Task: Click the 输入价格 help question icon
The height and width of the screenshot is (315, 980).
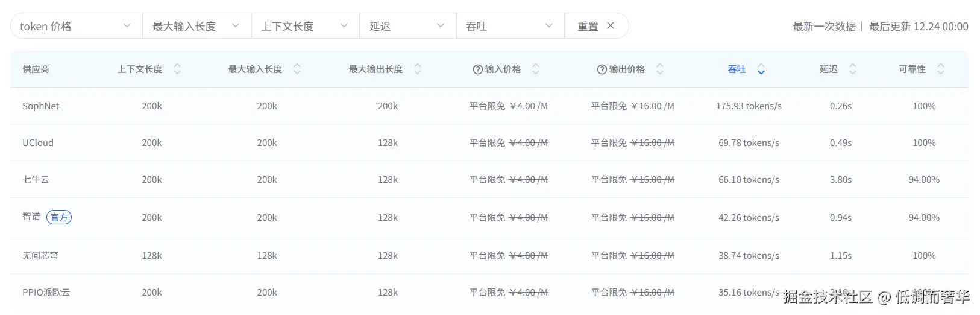Action: 478,69
